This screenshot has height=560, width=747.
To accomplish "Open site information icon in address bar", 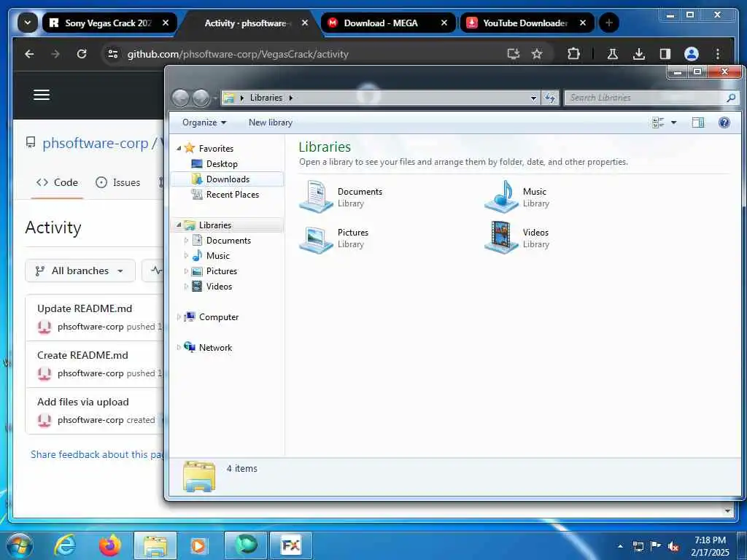I will 113,54.
